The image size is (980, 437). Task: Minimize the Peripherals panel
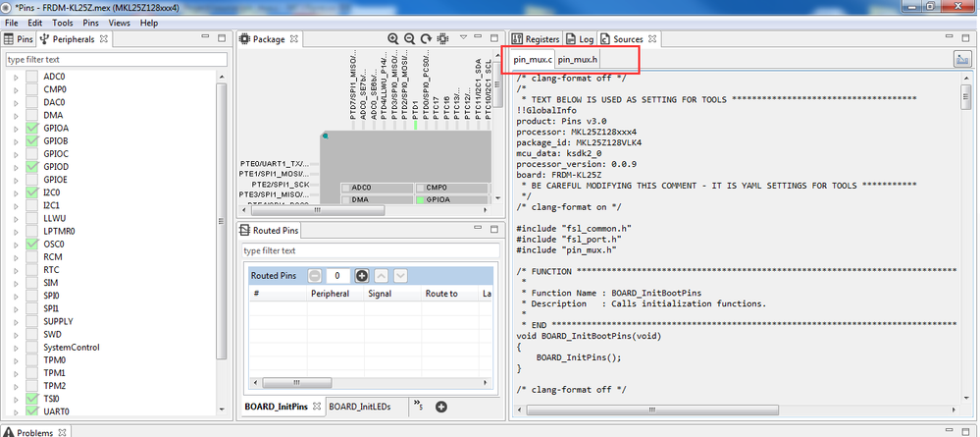[206, 37]
